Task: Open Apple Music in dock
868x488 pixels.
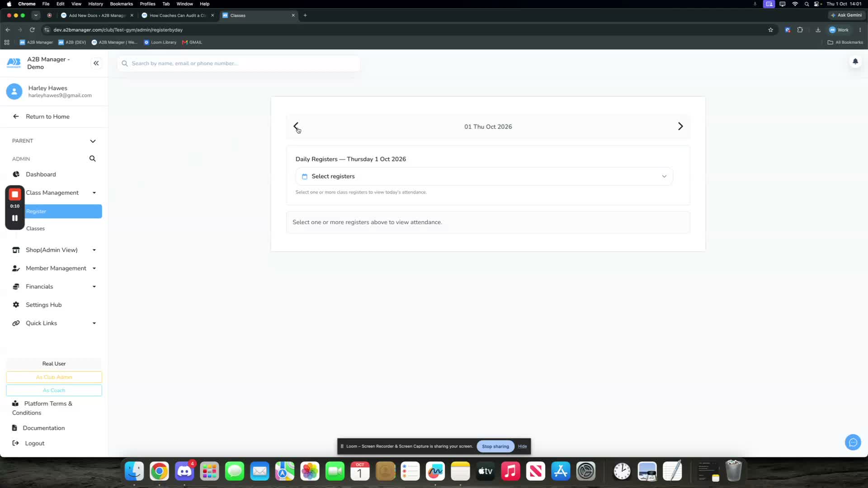Action: tap(510, 471)
